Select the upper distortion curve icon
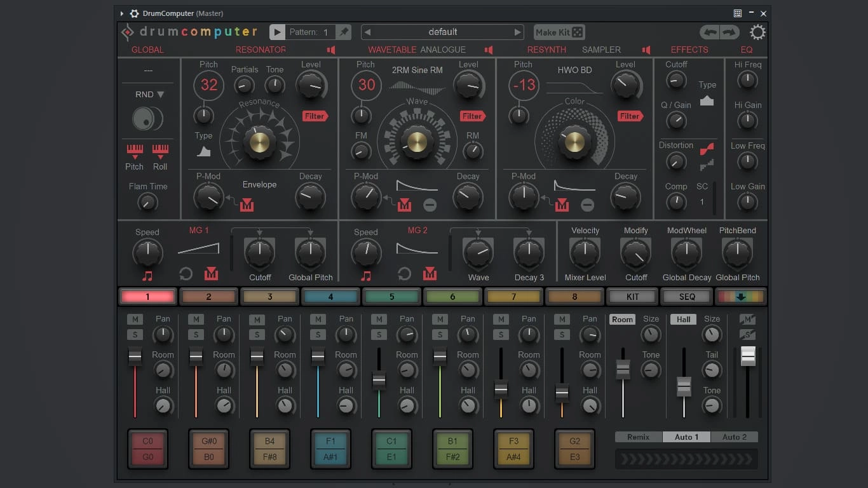The height and width of the screenshot is (488, 868). click(707, 149)
